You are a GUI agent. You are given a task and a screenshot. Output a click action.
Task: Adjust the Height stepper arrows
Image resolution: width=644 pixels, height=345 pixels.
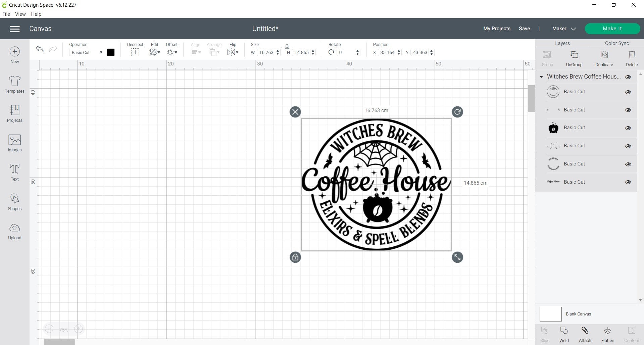pos(313,52)
